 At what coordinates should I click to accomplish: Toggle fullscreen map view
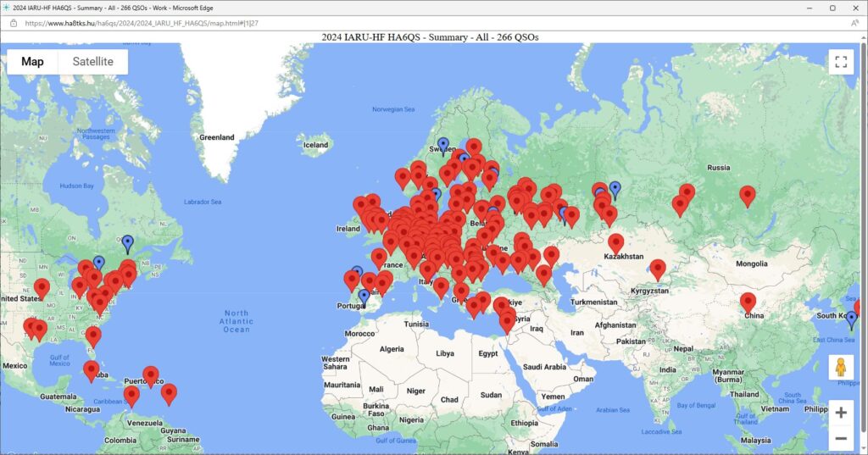point(840,62)
